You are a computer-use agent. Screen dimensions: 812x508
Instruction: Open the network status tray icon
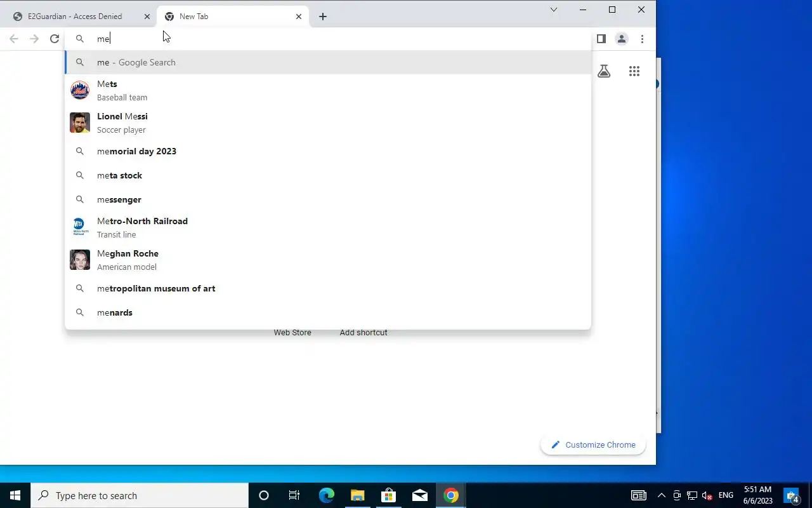(x=692, y=495)
